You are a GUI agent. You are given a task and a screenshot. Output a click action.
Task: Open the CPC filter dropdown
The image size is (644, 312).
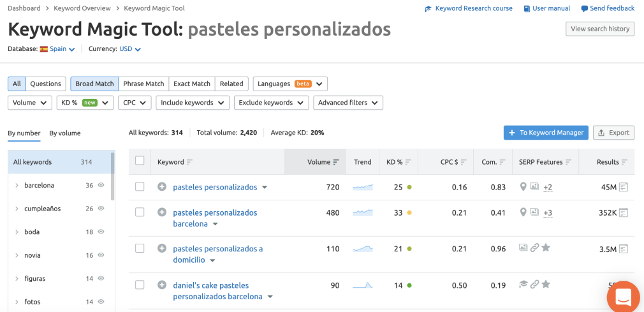click(135, 103)
